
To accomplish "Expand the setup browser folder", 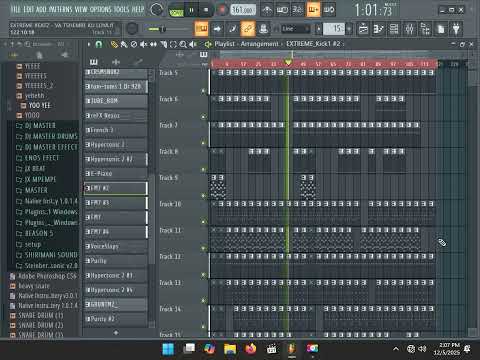I will pyautogui.click(x=29, y=245).
